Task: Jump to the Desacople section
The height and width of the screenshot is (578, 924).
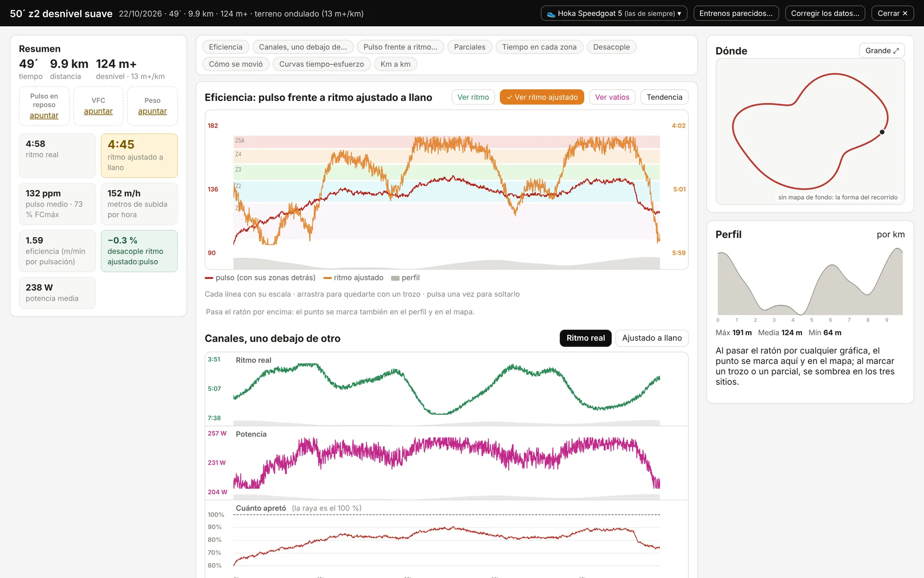Action: pyautogui.click(x=611, y=47)
